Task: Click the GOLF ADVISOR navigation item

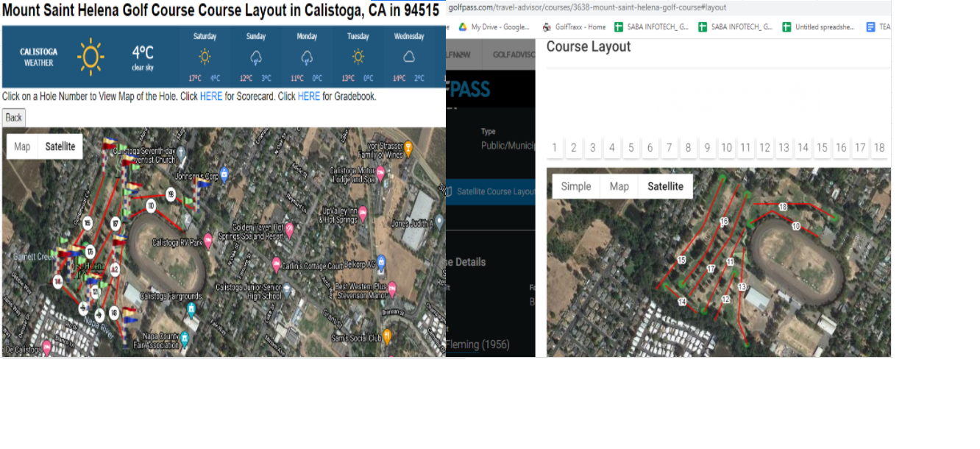Action: (514, 54)
